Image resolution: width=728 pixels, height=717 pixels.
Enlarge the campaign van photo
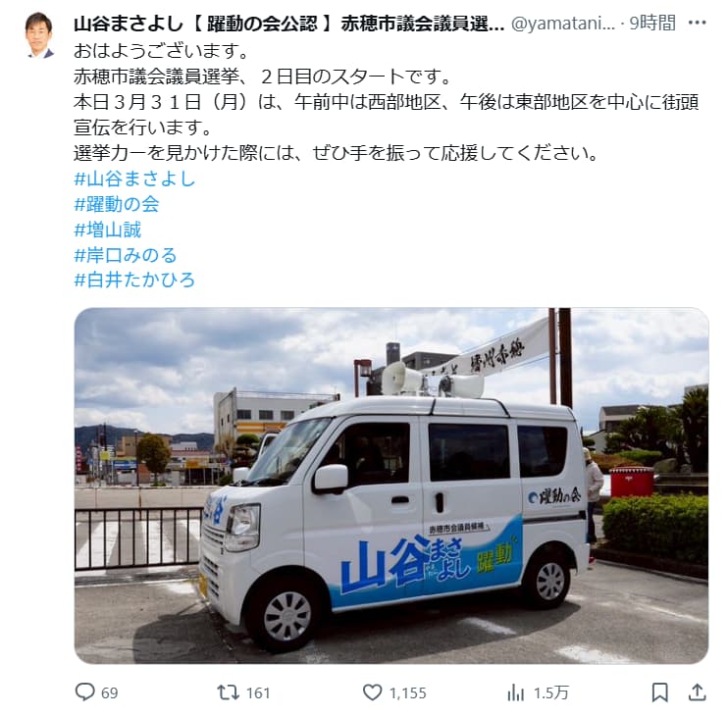391,486
